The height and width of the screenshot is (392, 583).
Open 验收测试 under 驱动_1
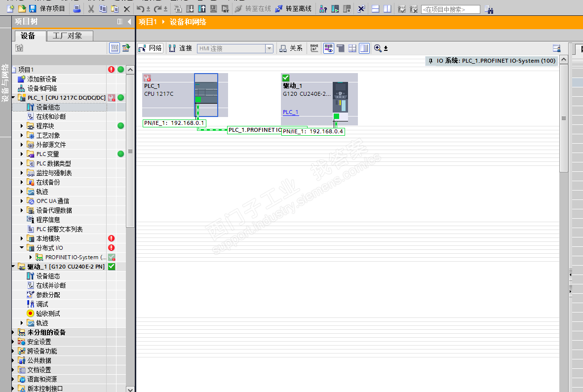[48, 314]
